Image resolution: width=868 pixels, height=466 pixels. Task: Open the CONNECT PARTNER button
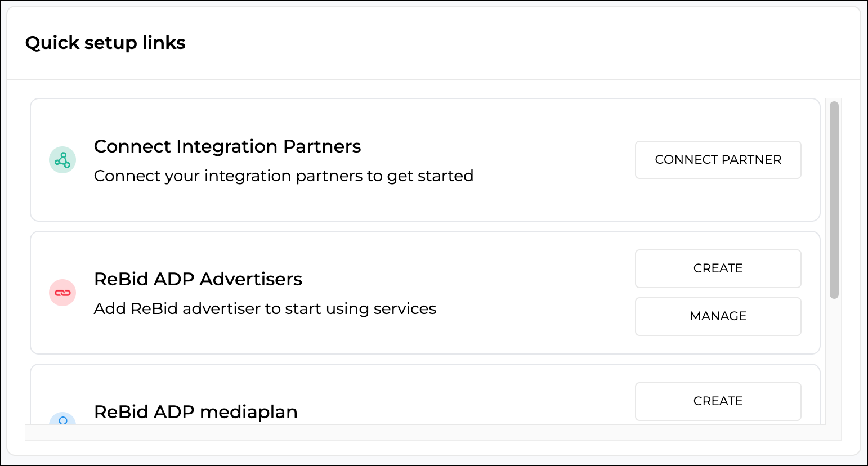pos(718,160)
